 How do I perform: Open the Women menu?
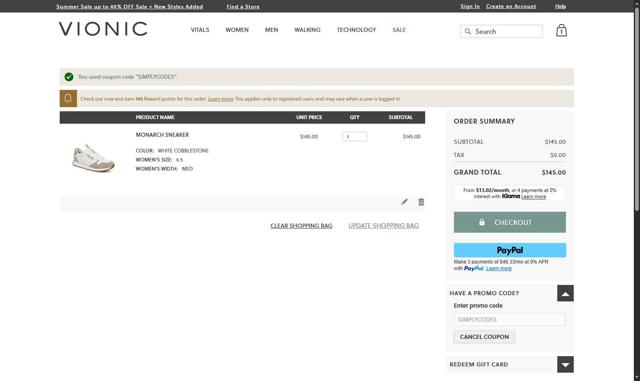click(237, 30)
